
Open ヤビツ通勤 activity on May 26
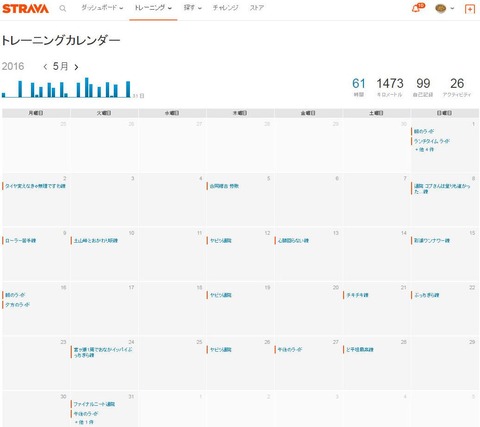220,350
